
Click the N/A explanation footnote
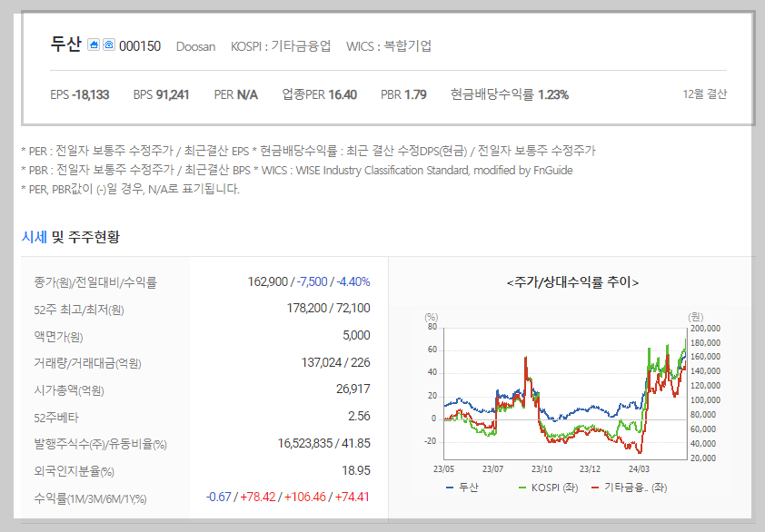click(x=130, y=189)
